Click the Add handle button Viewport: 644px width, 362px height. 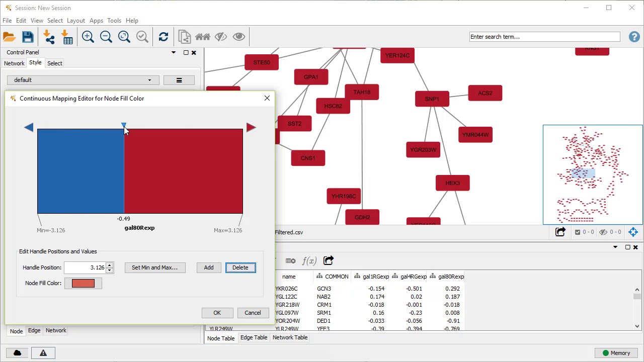(208, 267)
